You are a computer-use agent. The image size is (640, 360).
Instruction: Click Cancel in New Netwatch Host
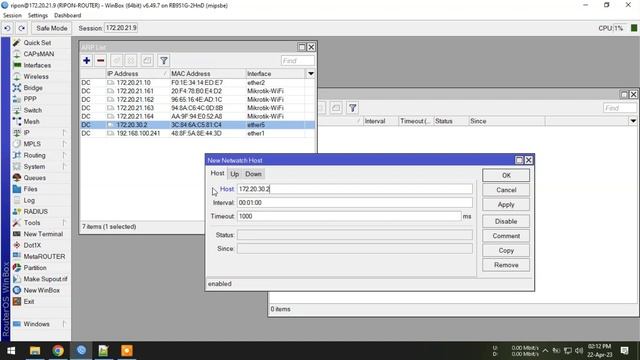[x=506, y=190]
